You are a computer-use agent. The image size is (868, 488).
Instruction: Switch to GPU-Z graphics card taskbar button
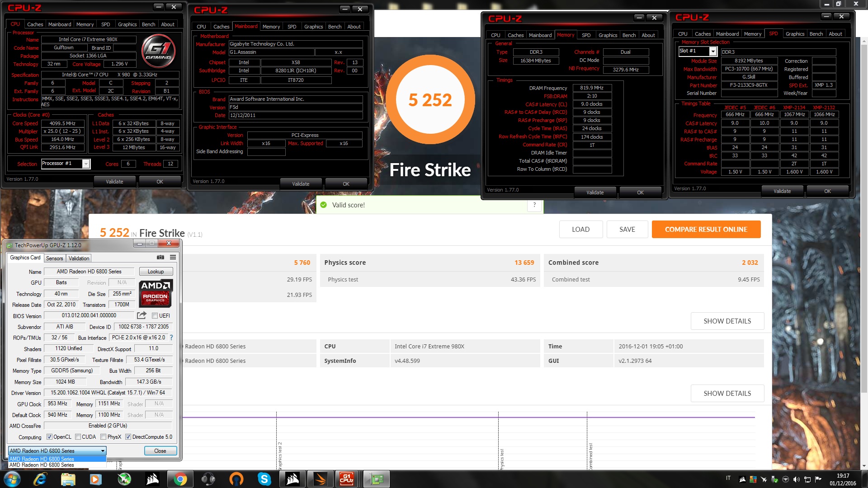[x=376, y=479]
